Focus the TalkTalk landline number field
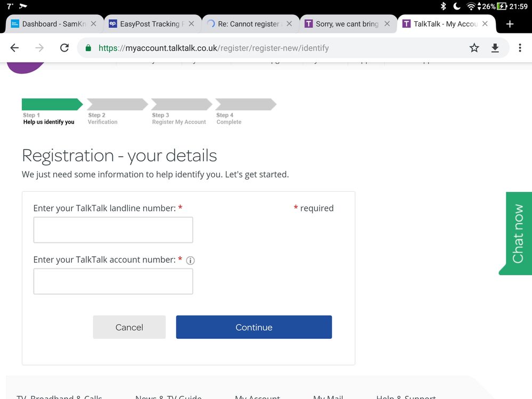This screenshot has height=399, width=532. point(113,230)
